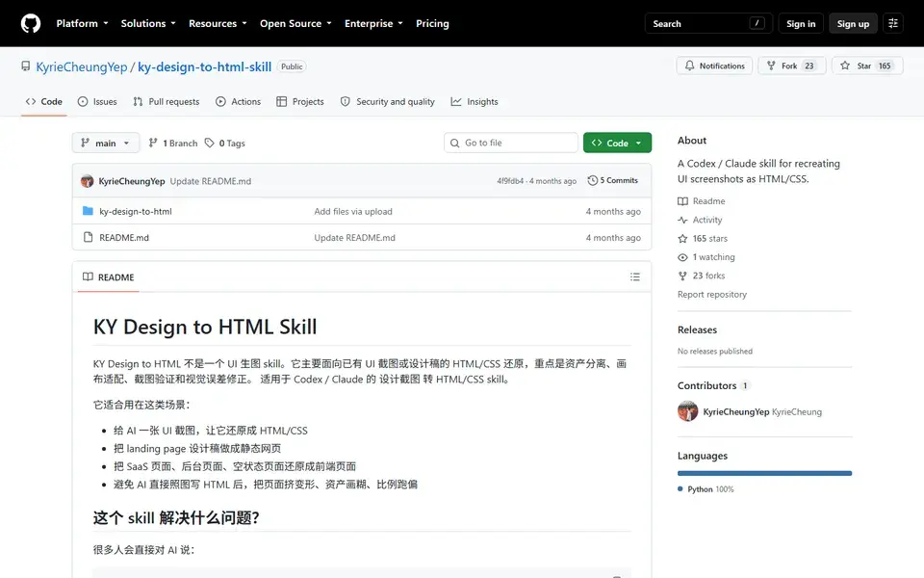Select the README tab in file viewer
The image size is (924, 578).
click(109, 277)
